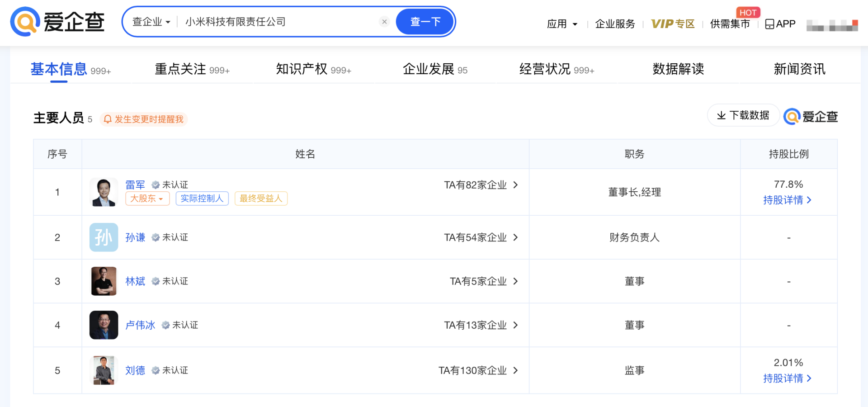
Task: Open the 查企业 search type dropdown
Action: (x=151, y=22)
